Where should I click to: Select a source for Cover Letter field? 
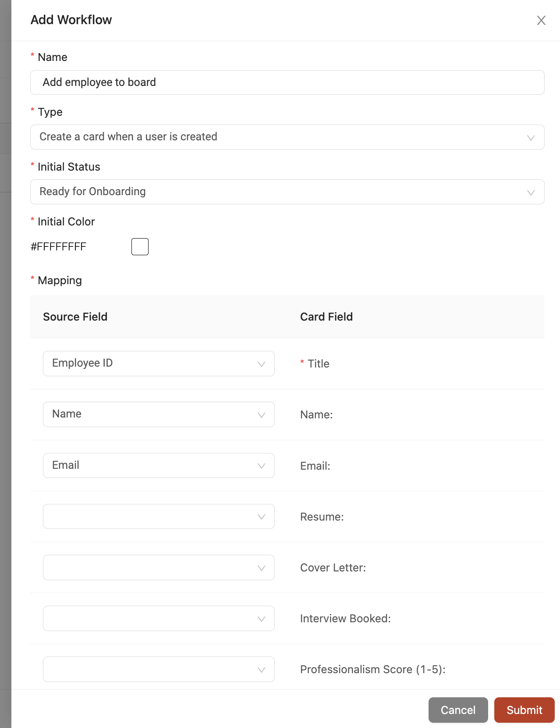159,567
